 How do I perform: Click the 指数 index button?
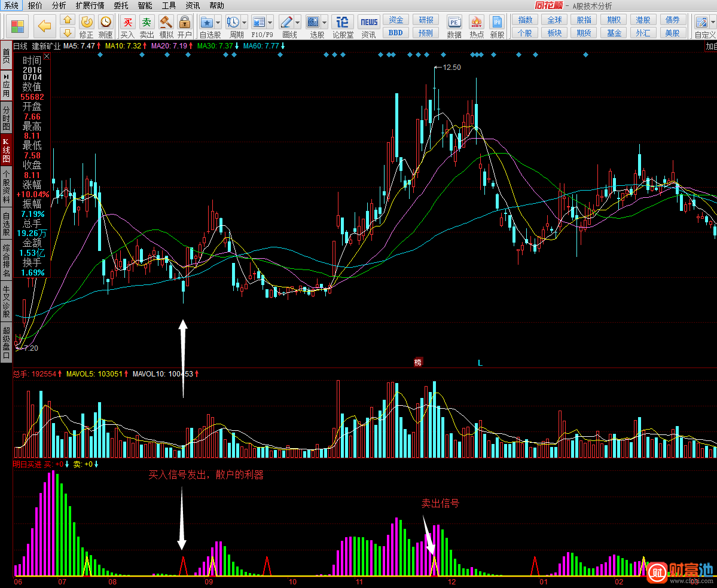pyautogui.click(x=525, y=20)
